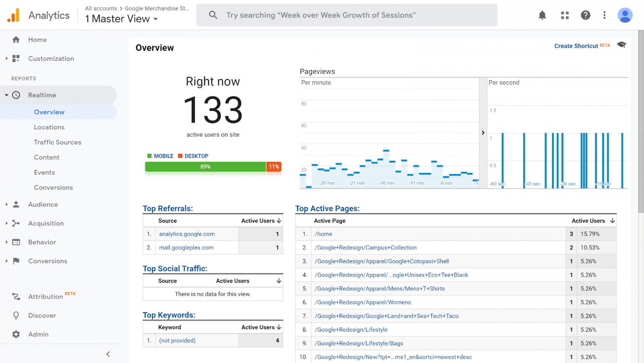Image resolution: width=644 pixels, height=363 pixels.
Task: Expand the Behavior section arrow
Action: 6,242
